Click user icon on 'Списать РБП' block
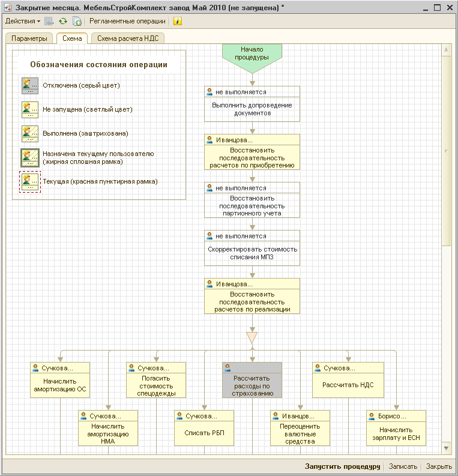This screenshot has width=458, height=476. coord(179,416)
